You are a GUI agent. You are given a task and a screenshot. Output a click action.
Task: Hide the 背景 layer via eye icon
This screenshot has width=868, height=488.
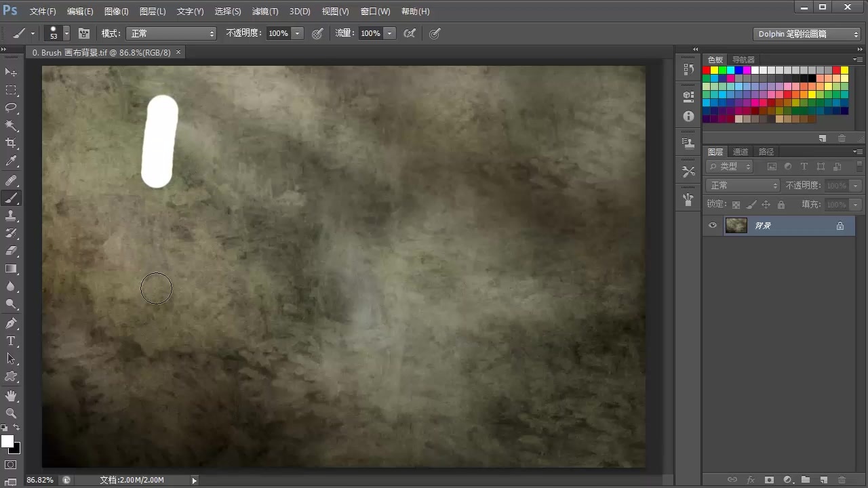click(x=712, y=226)
